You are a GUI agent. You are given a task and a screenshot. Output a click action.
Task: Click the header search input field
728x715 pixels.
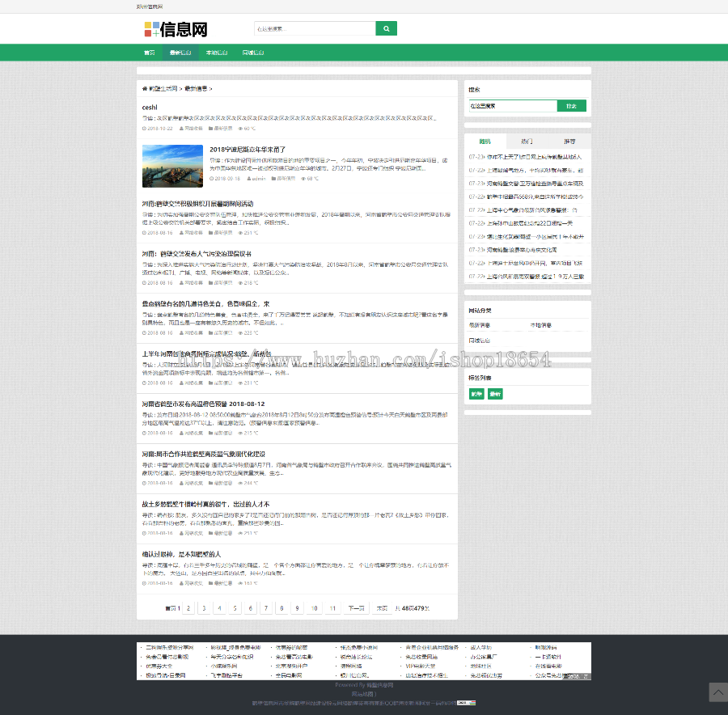click(315, 29)
